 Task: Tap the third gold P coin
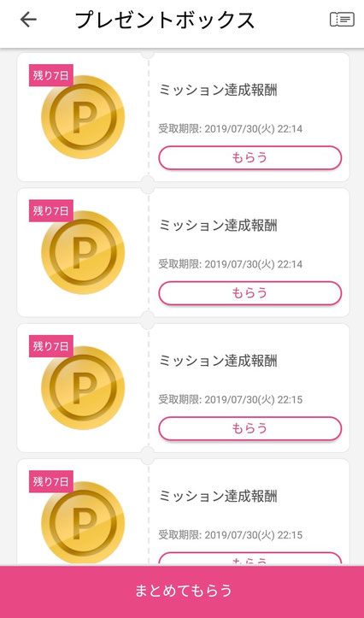[x=83, y=387]
